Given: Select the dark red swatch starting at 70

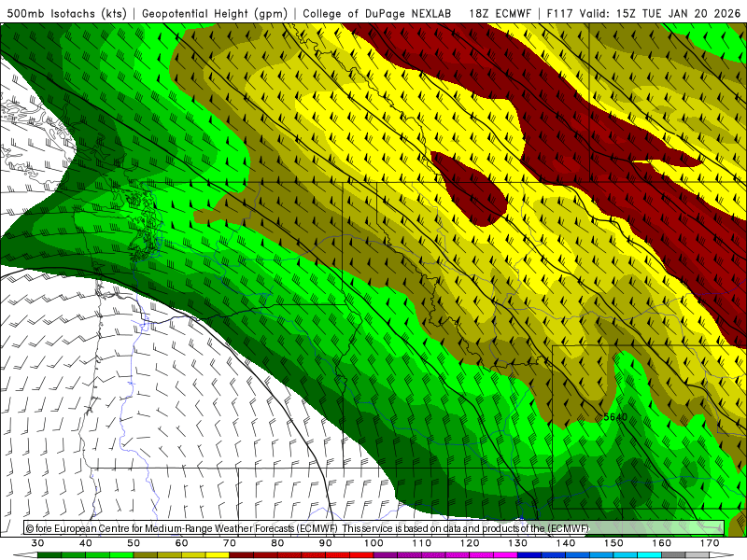Looking at the screenshot, I should pyautogui.click(x=242, y=554).
